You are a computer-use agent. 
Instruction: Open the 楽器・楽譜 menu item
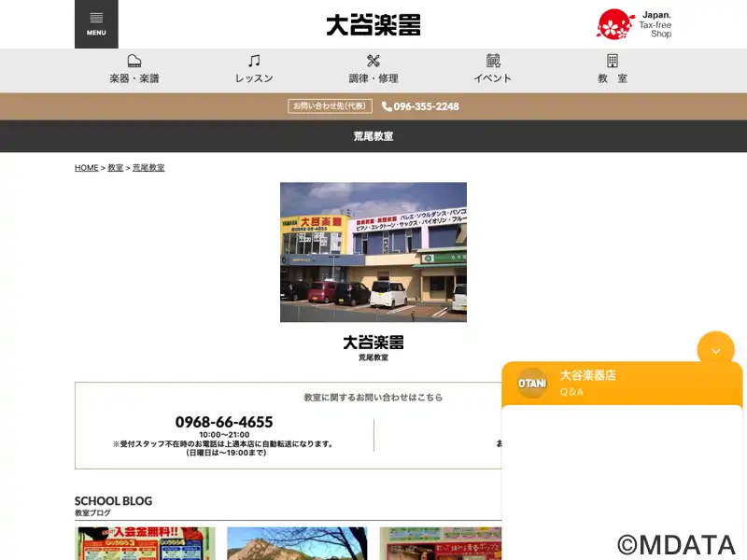(134, 69)
